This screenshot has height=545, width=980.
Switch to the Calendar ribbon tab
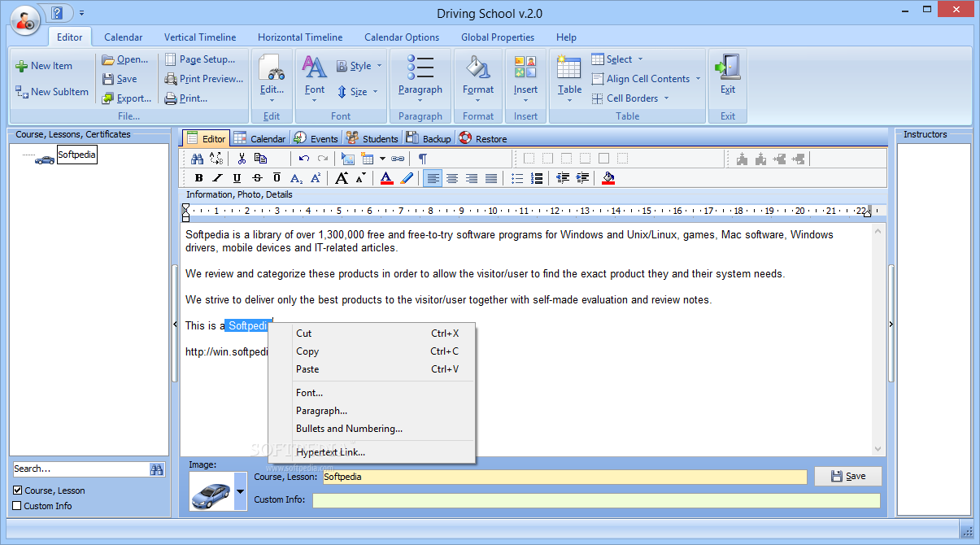(124, 37)
